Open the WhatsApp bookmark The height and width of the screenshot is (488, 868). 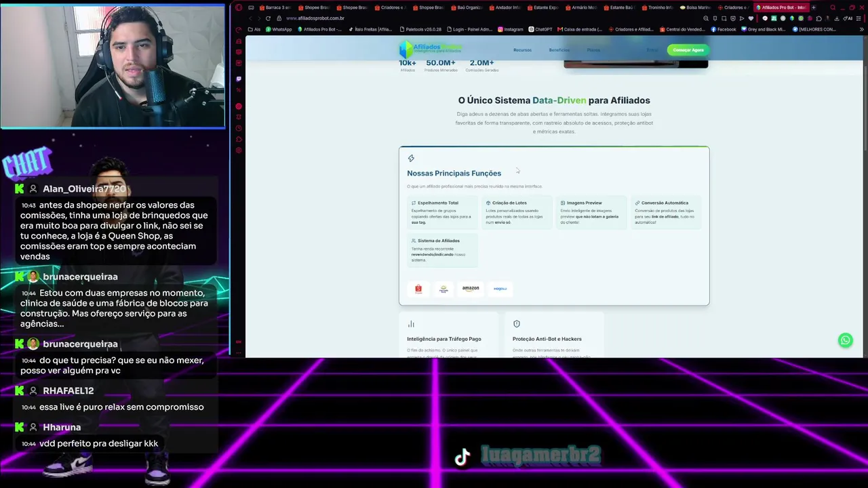coord(279,30)
